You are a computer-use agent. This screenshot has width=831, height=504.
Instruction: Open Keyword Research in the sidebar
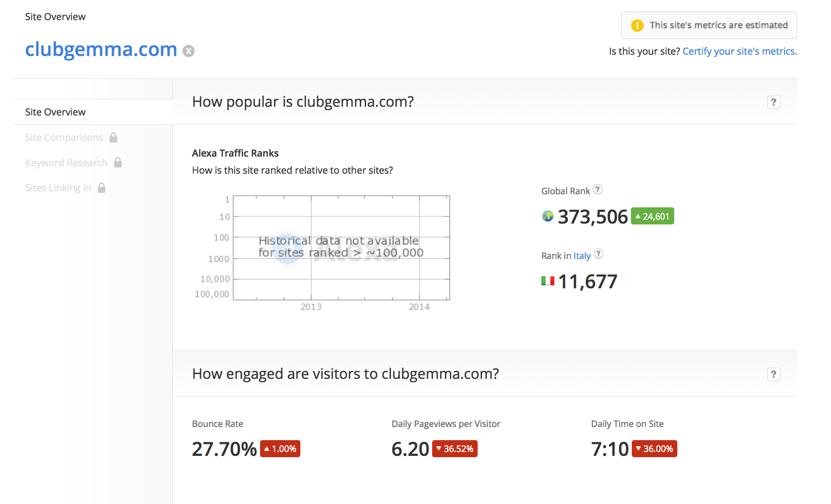[x=66, y=163]
